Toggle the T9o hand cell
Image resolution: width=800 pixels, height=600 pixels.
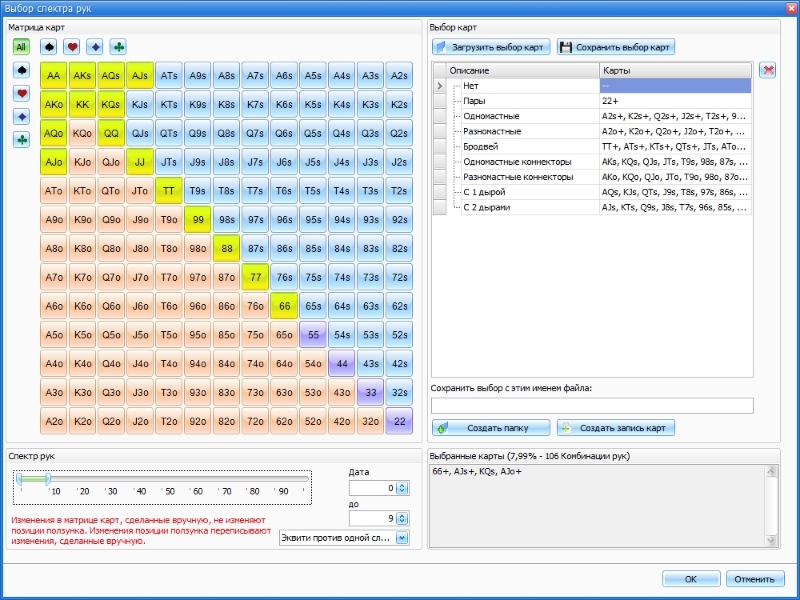pos(169,219)
